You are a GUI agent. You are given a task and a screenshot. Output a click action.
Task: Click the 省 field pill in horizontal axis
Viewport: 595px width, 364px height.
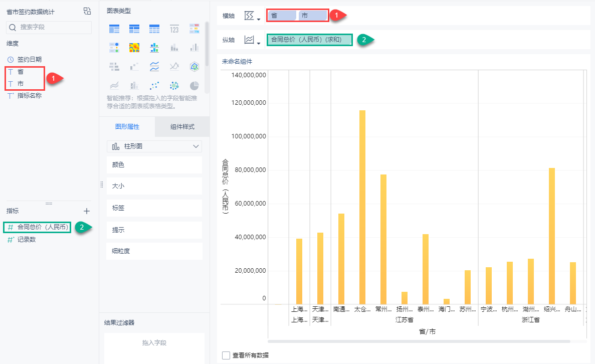tap(282, 16)
